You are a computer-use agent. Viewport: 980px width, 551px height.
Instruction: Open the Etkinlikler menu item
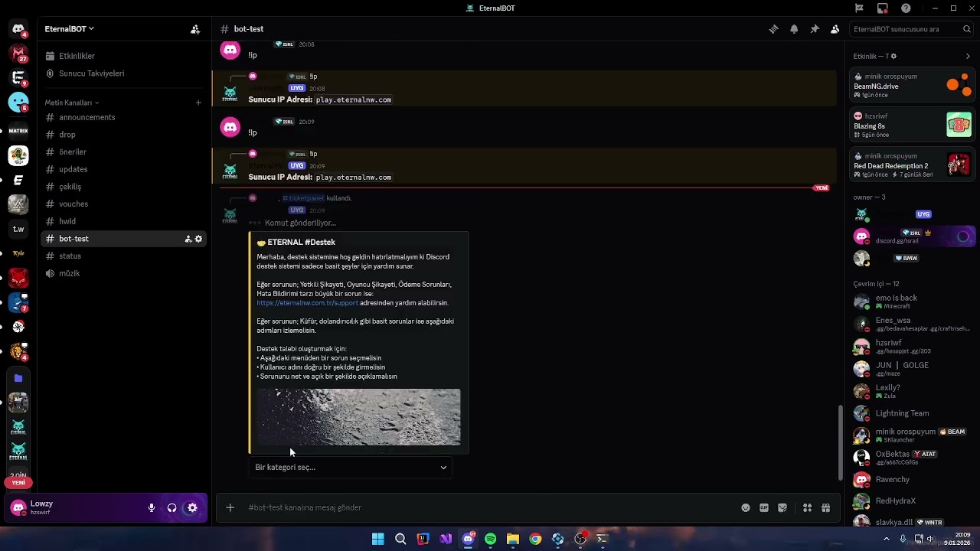[125, 56]
